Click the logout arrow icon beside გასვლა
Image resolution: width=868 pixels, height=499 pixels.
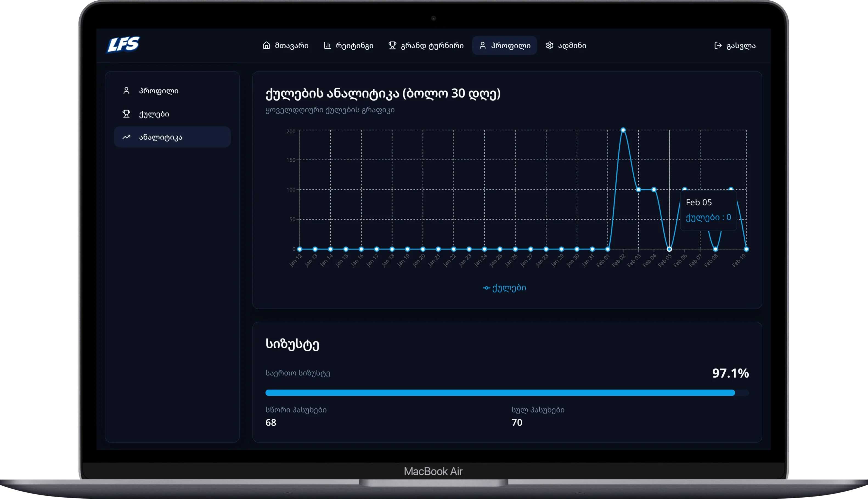pos(718,46)
